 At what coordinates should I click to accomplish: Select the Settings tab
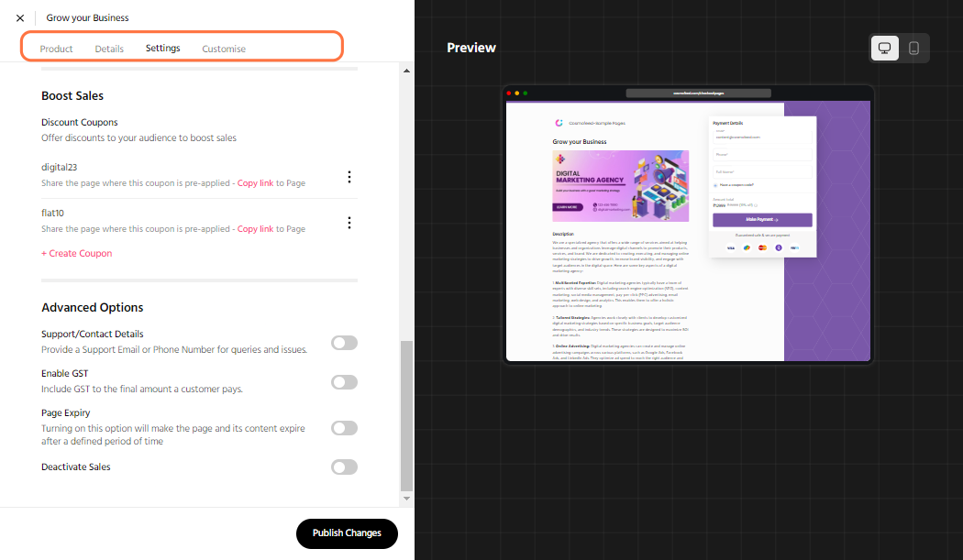tap(162, 48)
